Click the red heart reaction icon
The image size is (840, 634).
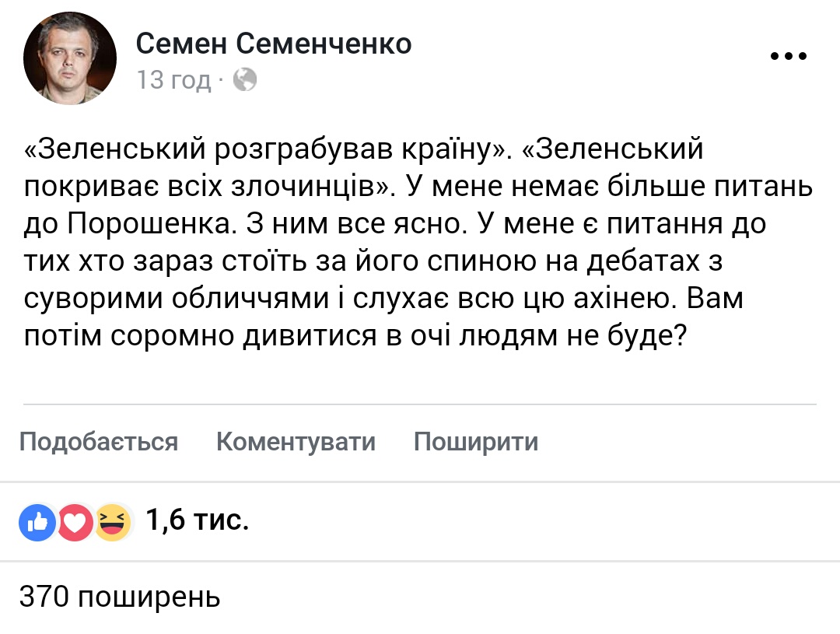75,522
